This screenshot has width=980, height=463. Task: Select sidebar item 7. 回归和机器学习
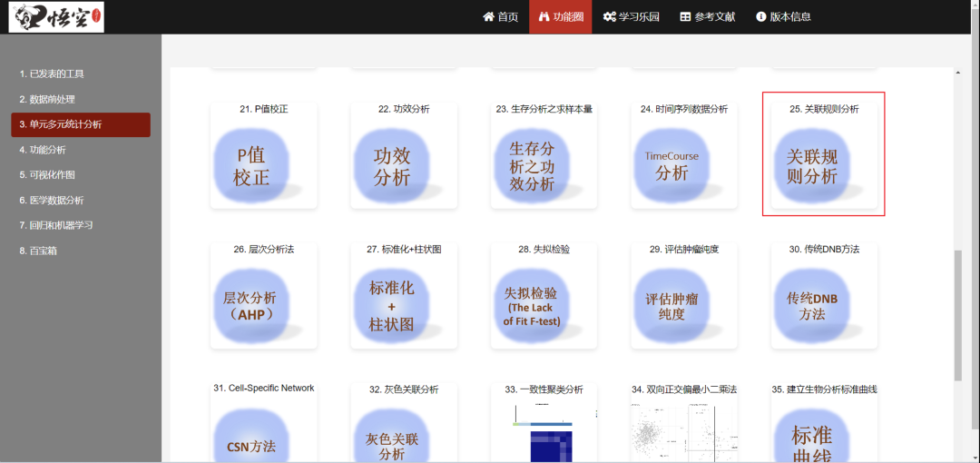coord(81,225)
